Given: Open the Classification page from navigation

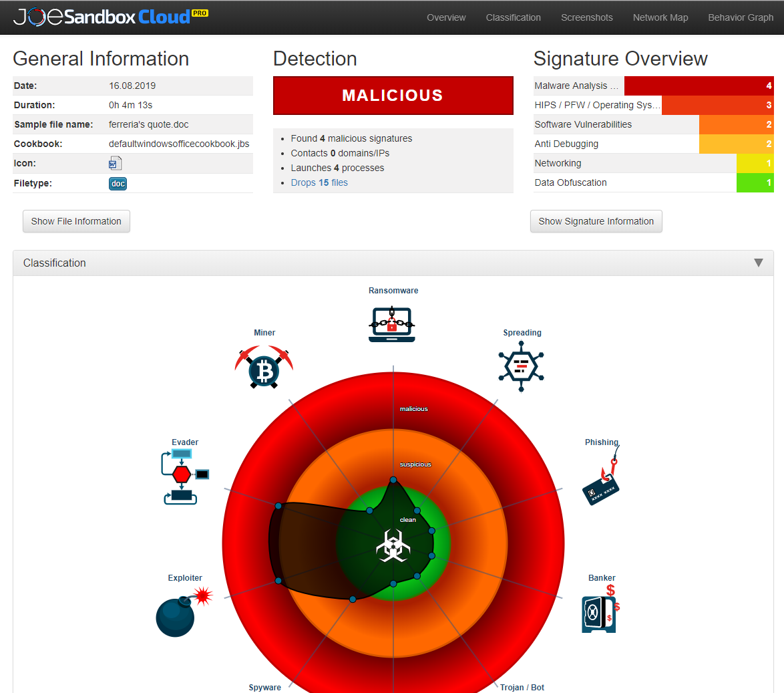Looking at the screenshot, I should (513, 17).
